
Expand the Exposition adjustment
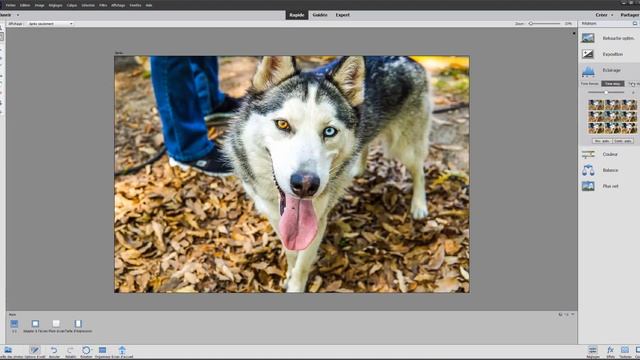point(613,54)
